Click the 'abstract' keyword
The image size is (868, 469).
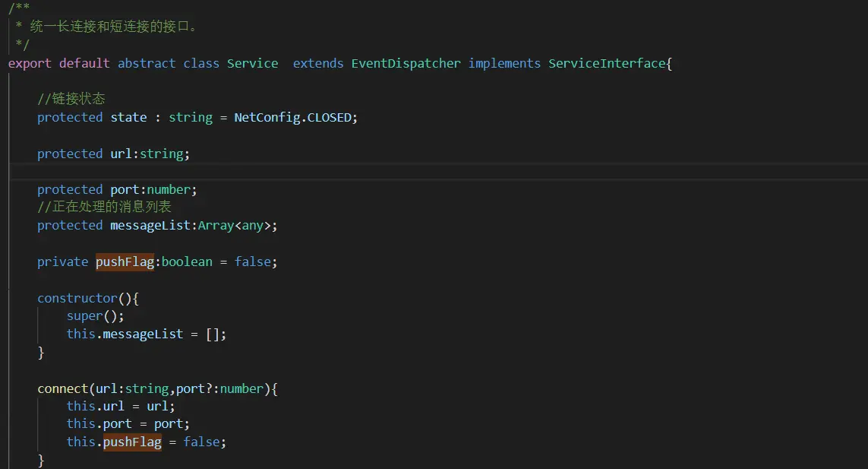coord(147,64)
